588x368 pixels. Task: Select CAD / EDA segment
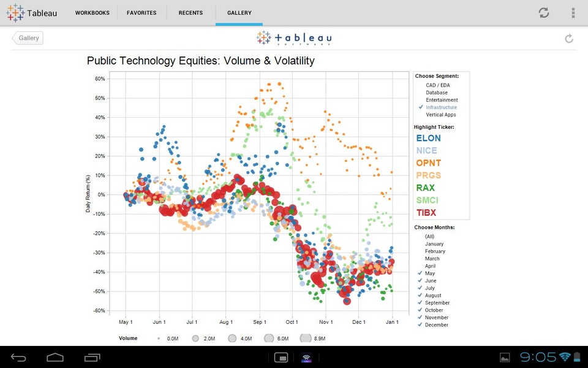click(x=437, y=85)
